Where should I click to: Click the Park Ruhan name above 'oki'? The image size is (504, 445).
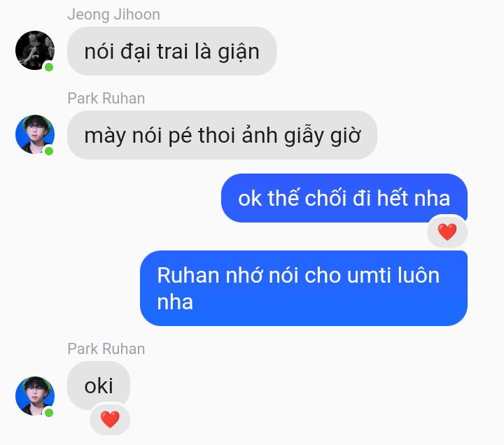(106, 349)
